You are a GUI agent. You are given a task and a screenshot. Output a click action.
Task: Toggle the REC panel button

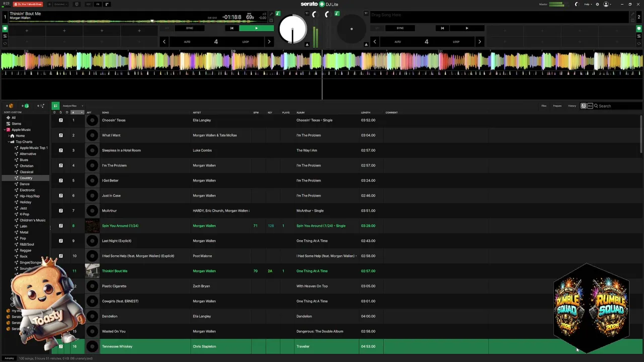click(x=89, y=4)
